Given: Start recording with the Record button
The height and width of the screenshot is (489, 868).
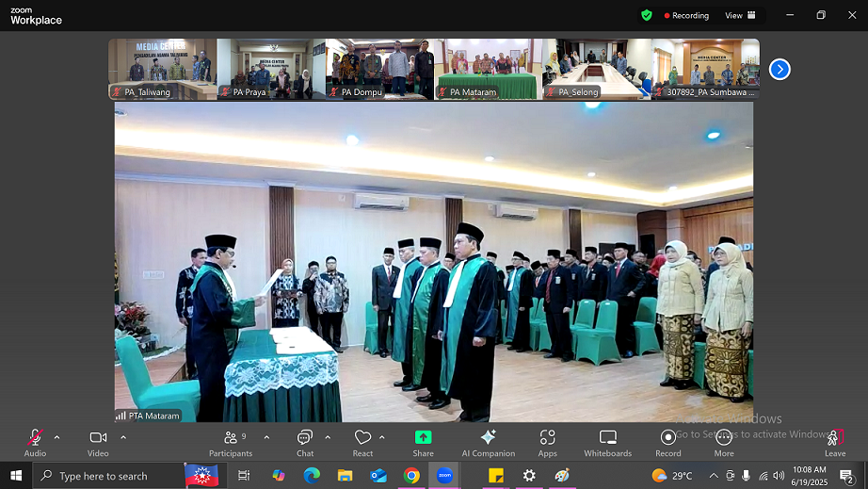Looking at the screenshot, I should (x=668, y=443).
